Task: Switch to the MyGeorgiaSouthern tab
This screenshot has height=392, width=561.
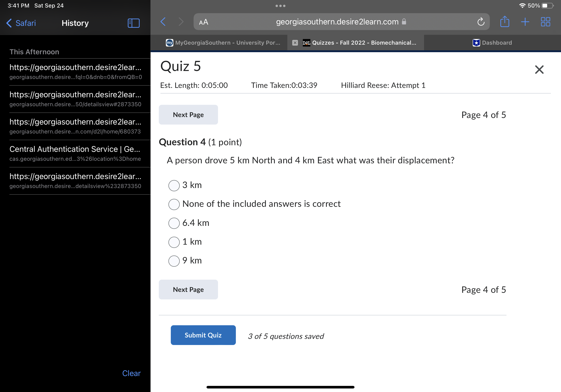Action: [223, 43]
